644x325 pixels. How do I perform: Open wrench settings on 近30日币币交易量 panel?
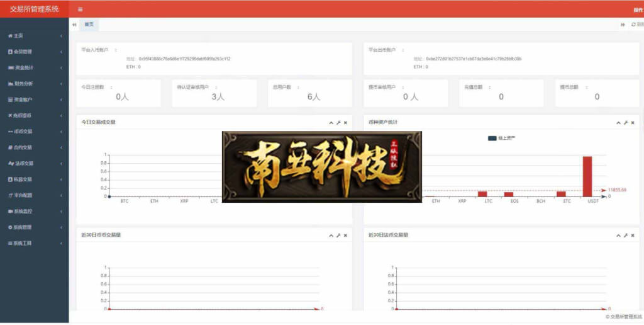pos(338,236)
